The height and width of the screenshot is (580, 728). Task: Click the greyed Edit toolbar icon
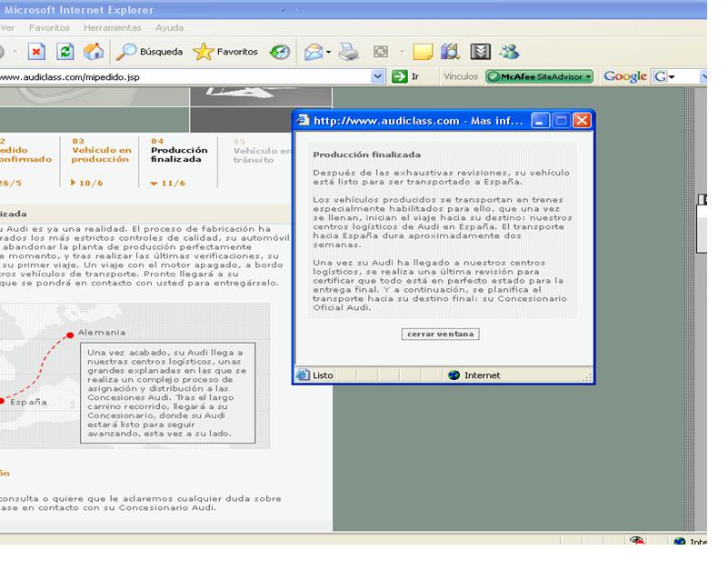381,52
